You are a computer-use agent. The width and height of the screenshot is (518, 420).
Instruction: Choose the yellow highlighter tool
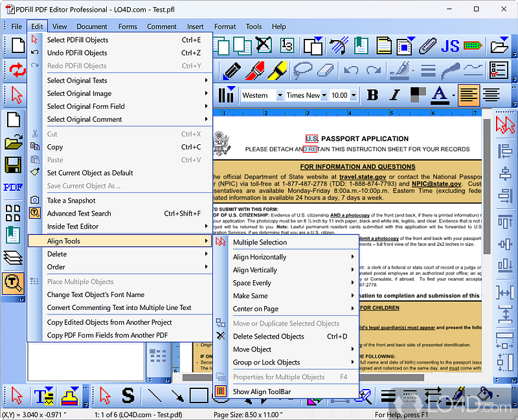277,71
